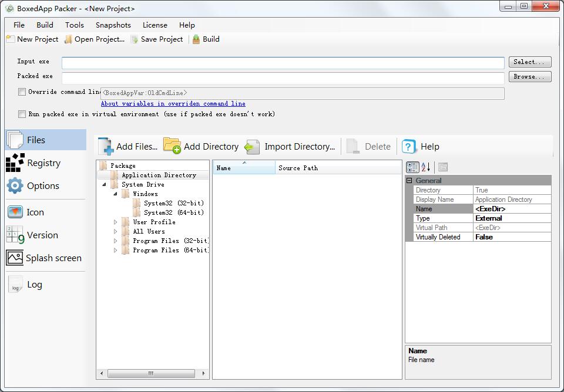564x392 pixels.
Task: Expand Program Files (32-bit) node
Action: click(116, 241)
